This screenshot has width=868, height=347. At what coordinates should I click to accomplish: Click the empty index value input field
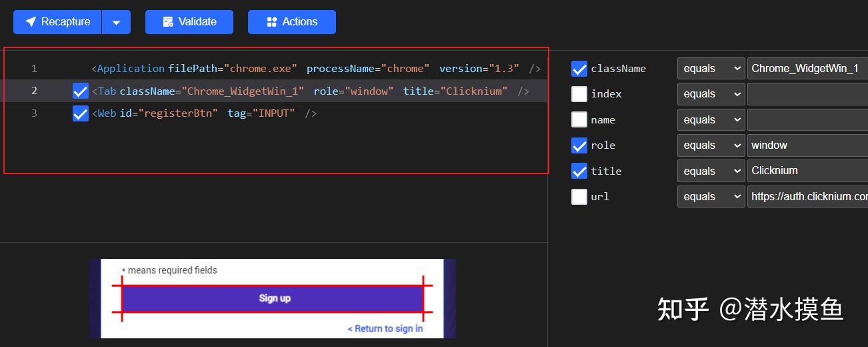(x=807, y=94)
